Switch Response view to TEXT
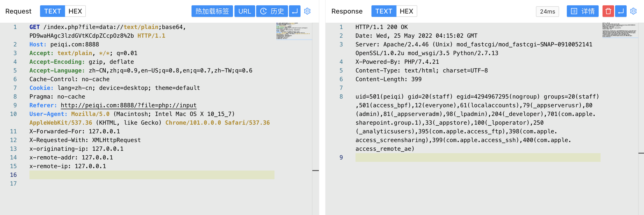The image size is (644, 215). (384, 11)
